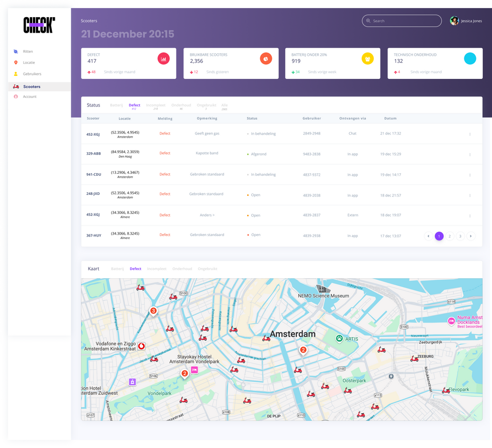Image resolution: width=492 pixels, height=448 pixels.
Task: Click scooter marker at Zeeburg
Action: (414, 359)
